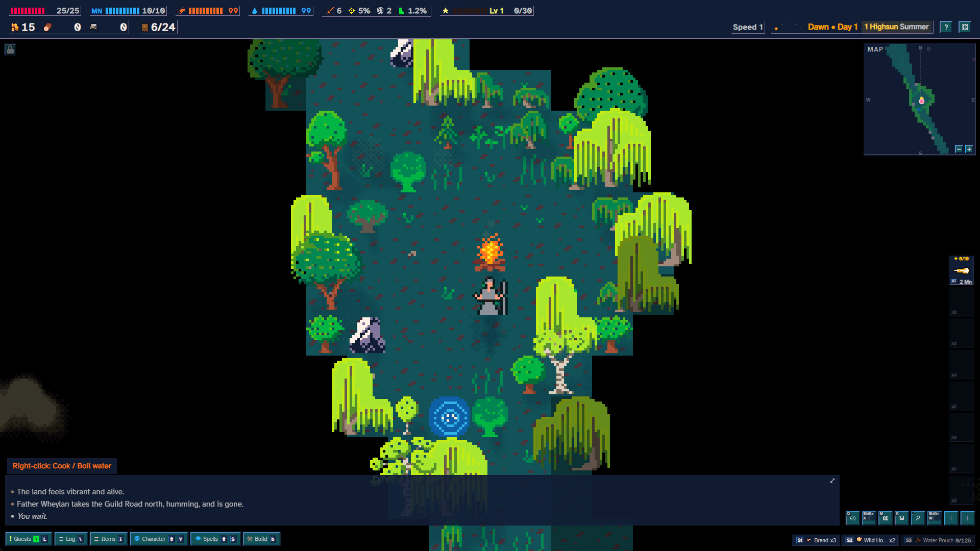Activate the tool action button with comma hotkey
This screenshot has width=980, height=551.
[918, 518]
